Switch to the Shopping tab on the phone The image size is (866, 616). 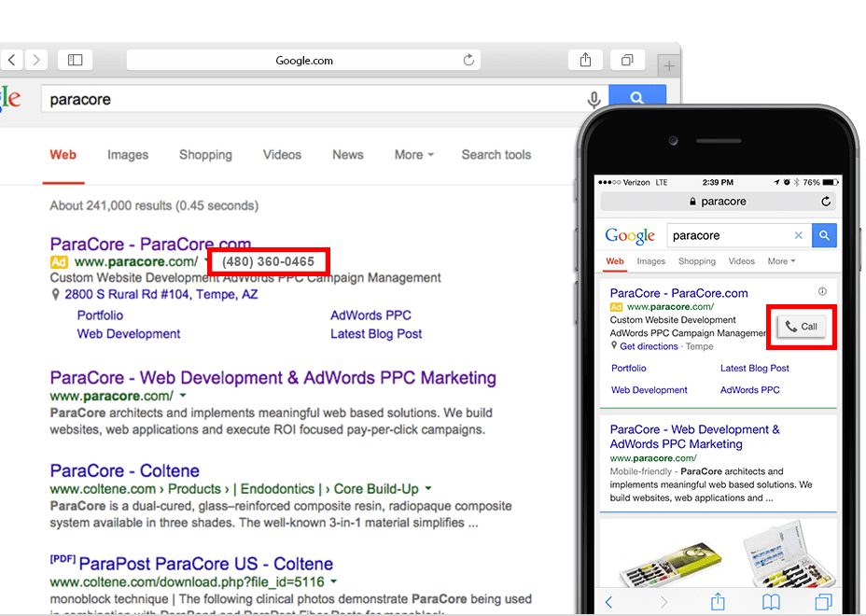click(696, 261)
